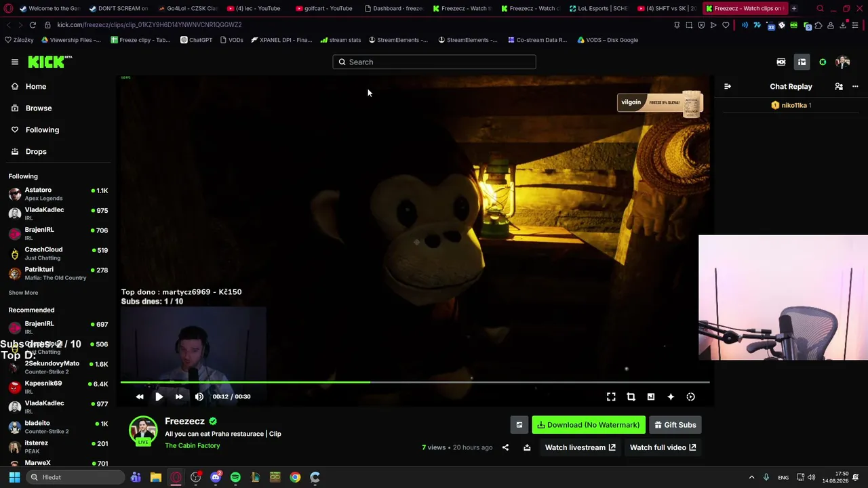Screen dimensions: 868x488
Task: Click the Download (No Watermark) button
Action: pyautogui.click(x=589, y=425)
